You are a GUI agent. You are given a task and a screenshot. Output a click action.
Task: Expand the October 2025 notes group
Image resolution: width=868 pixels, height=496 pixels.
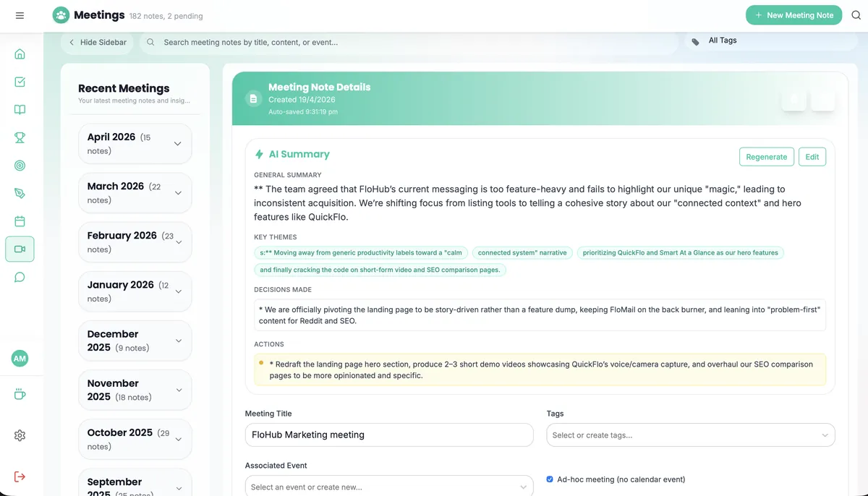click(x=135, y=439)
